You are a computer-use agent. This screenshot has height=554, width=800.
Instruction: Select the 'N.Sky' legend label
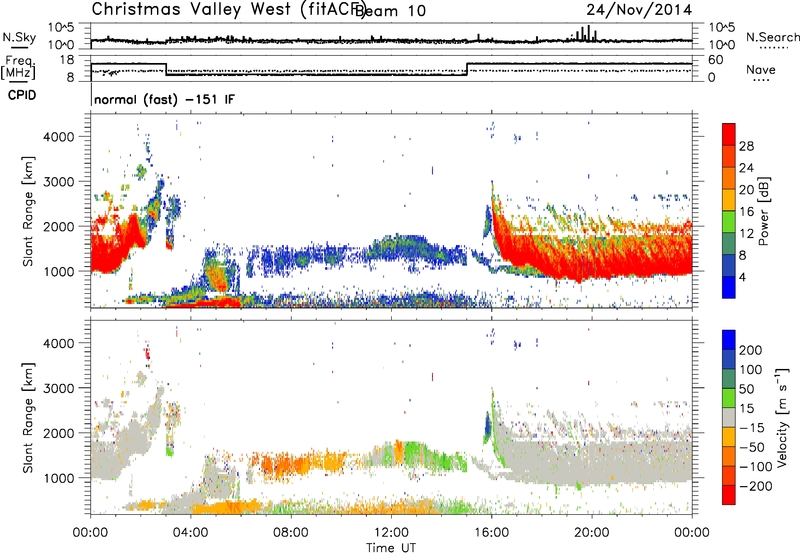pos(19,37)
